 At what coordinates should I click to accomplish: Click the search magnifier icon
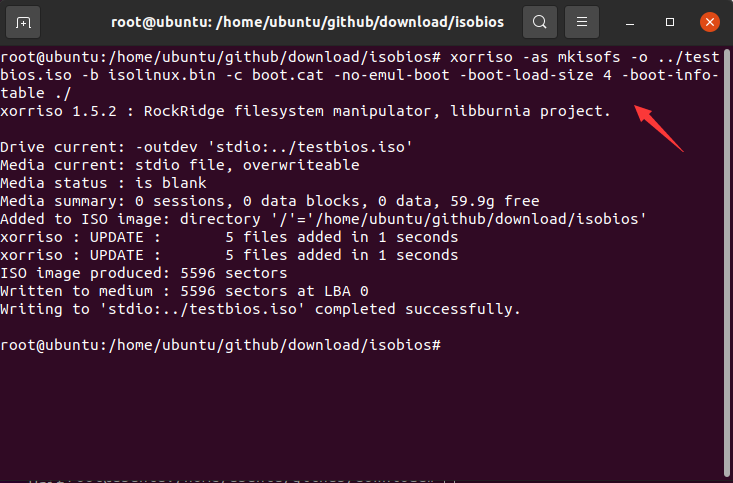[x=540, y=21]
